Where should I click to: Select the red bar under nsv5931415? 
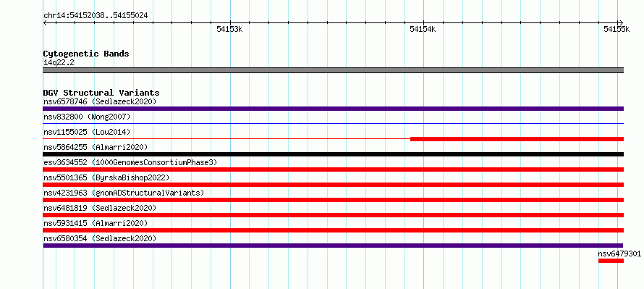334,230
